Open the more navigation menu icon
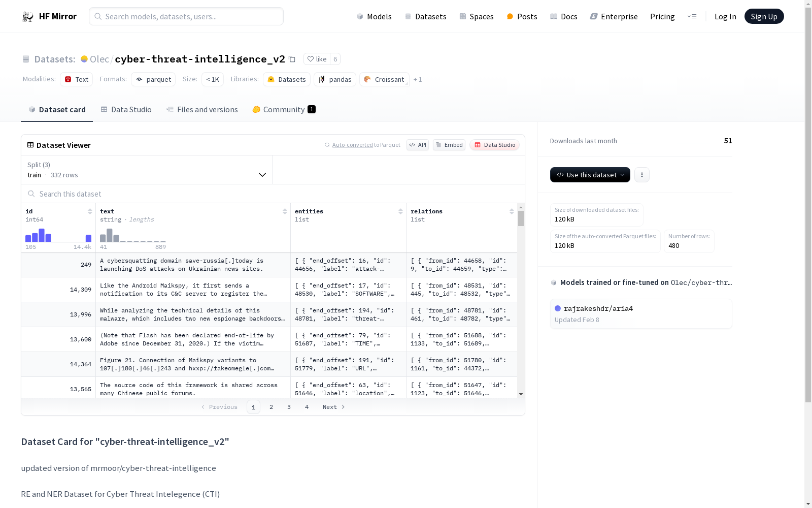 (692, 16)
